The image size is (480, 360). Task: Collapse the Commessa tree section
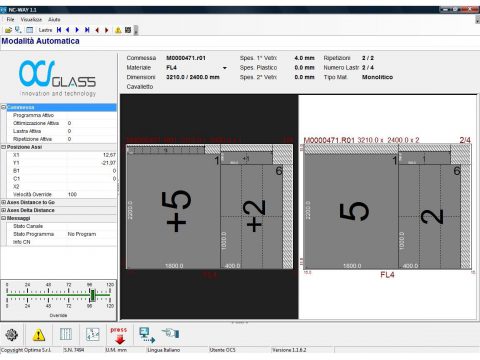[4, 107]
